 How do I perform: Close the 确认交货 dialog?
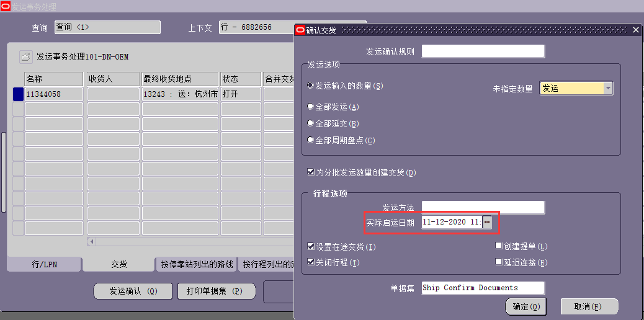point(635,30)
